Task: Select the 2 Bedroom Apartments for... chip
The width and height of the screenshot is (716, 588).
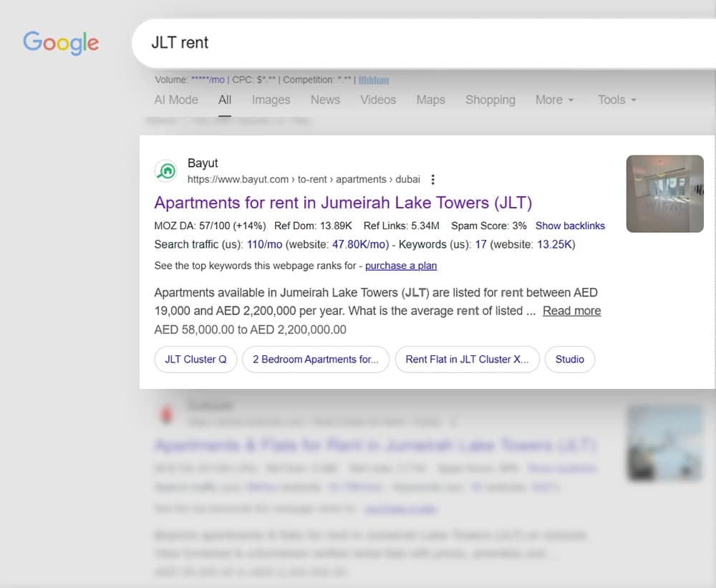Action: tap(316, 359)
